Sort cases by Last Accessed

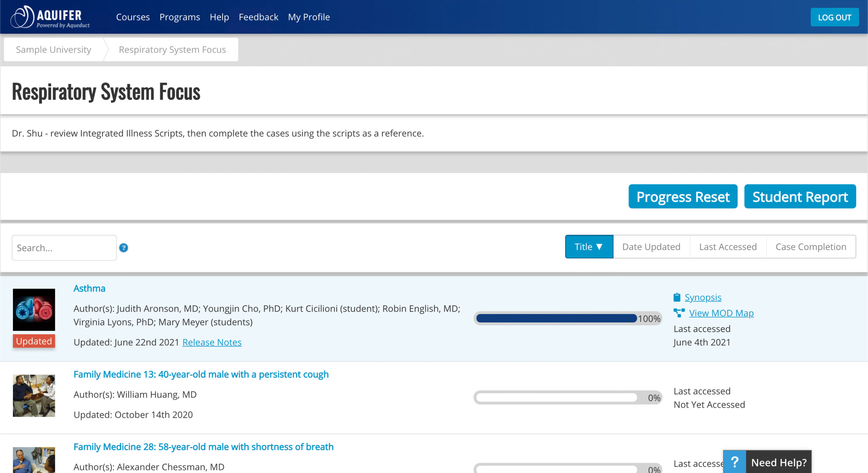point(728,247)
